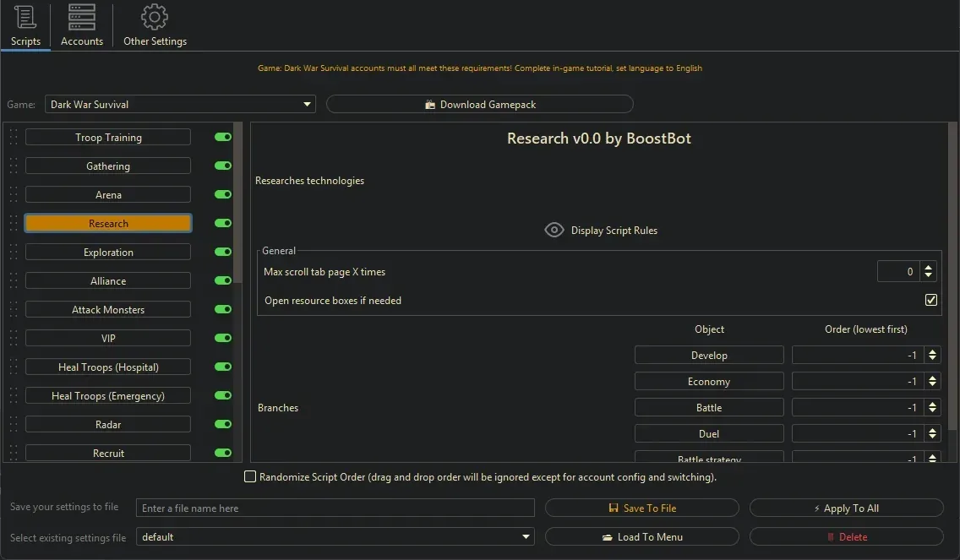Turn off the Arena script toggle
Image resolution: width=960 pixels, height=560 pixels.
click(223, 194)
